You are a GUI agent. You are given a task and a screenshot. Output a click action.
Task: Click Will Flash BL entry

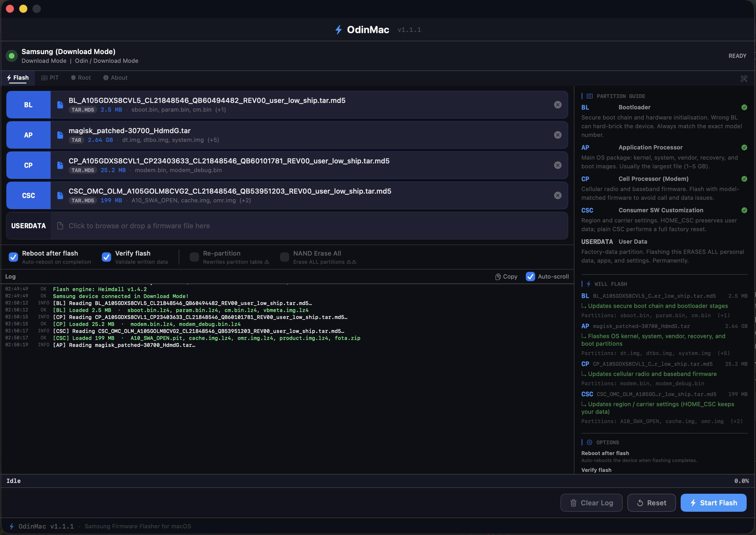coord(664,296)
